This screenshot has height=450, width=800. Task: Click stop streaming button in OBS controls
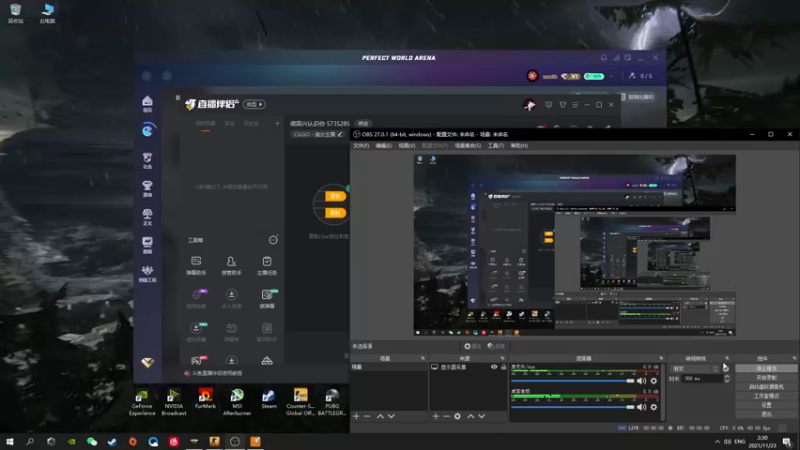click(x=766, y=368)
